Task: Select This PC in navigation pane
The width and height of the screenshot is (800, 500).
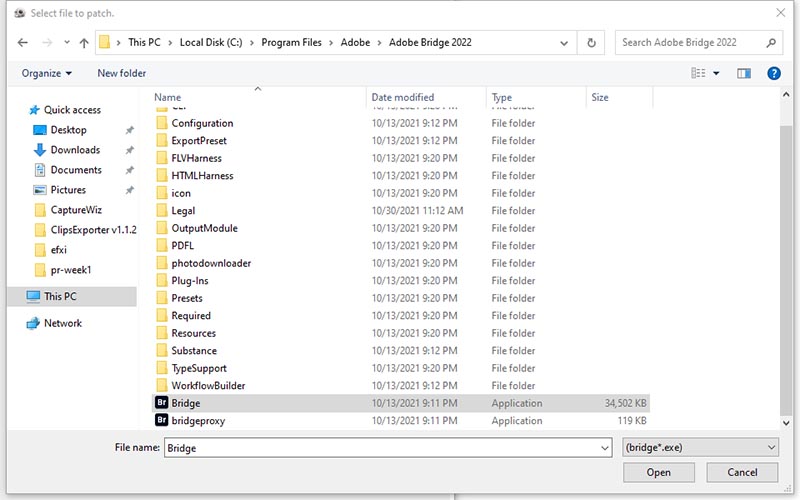Action: [x=60, y=296]
